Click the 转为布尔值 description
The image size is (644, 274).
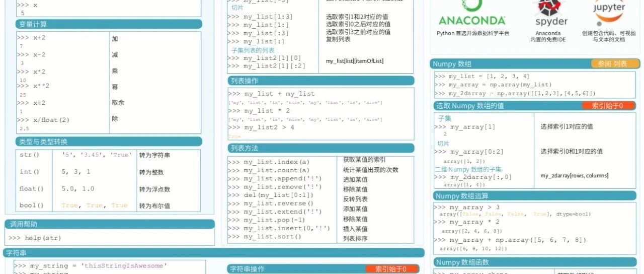tap(154, 205)
